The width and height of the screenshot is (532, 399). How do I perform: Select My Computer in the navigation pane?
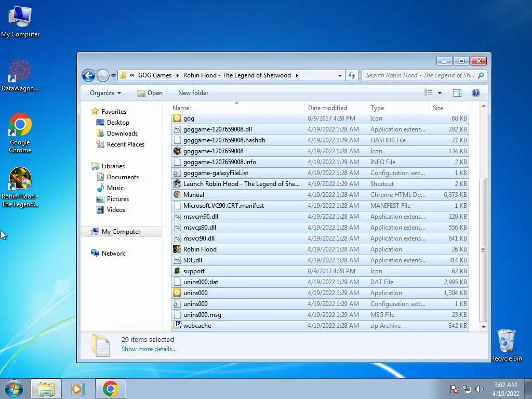[121, 231]
